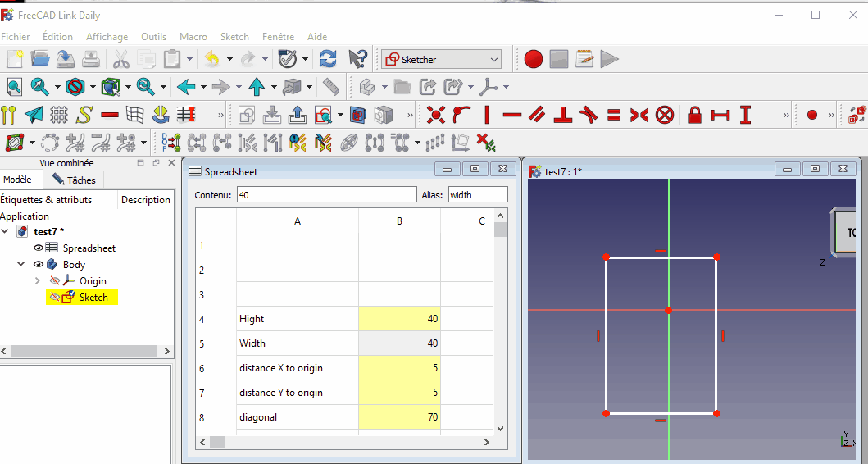Click the Alias input field containing width
The image size is (868, 464).
[x=477, y=195]
